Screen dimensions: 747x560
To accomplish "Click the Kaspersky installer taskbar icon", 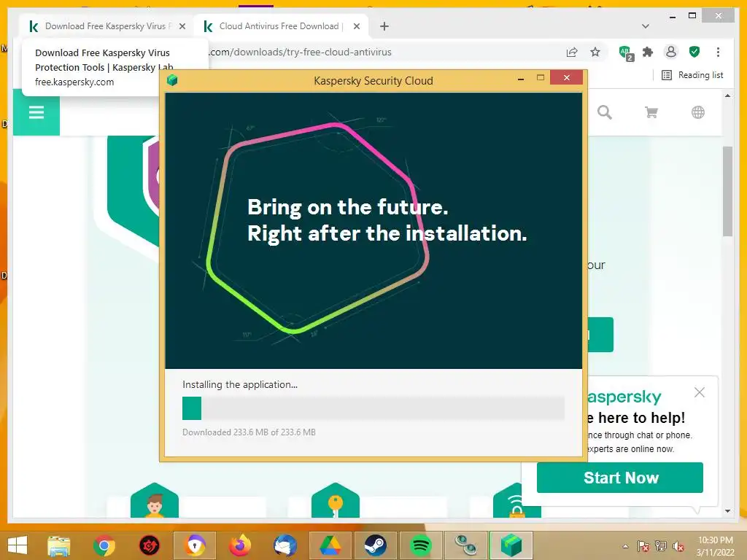I will [x=511, y=545].
